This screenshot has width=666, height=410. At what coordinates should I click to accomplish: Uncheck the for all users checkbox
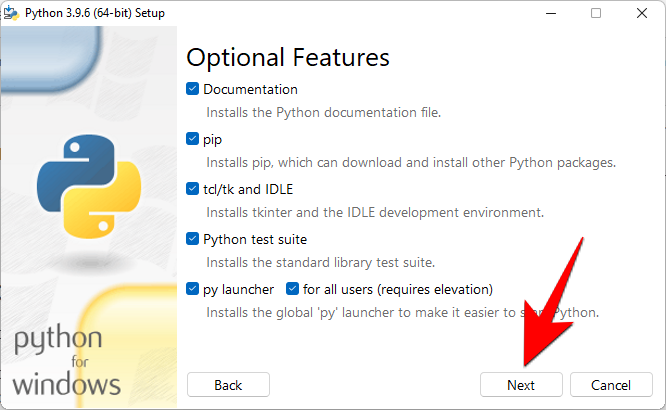[293, 289]
